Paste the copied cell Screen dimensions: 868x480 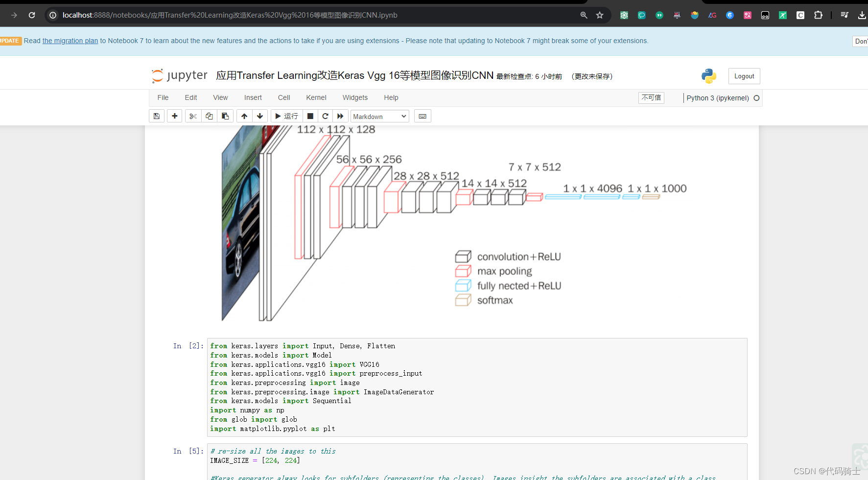click(x=225, y=116)
